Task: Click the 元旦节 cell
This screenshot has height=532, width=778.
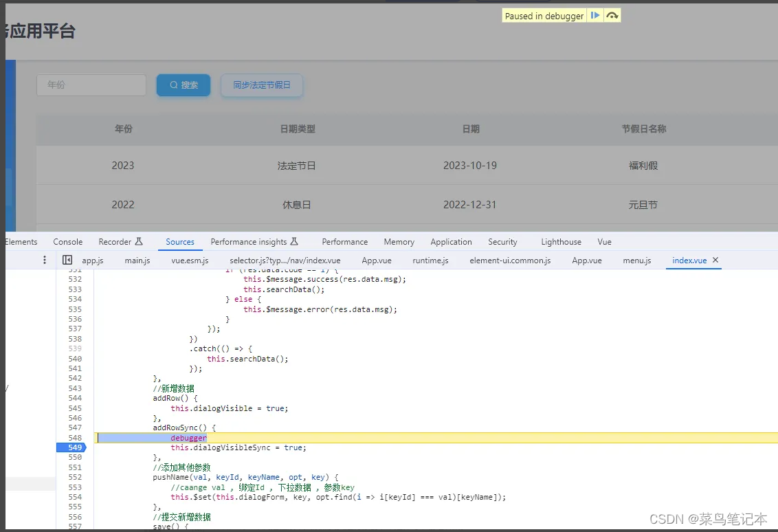Action: [643, 204]
